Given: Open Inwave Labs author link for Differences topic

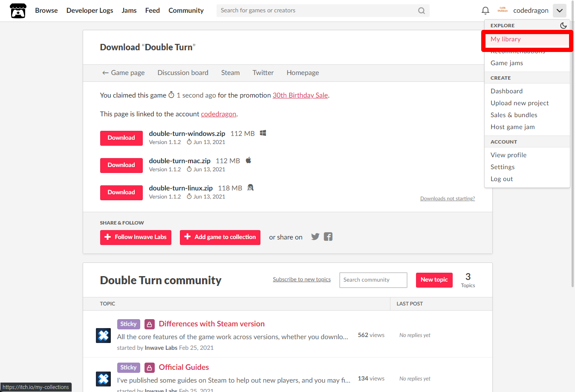Looking at the screenshot, I should pyautogui.click(x=161, y=348).
